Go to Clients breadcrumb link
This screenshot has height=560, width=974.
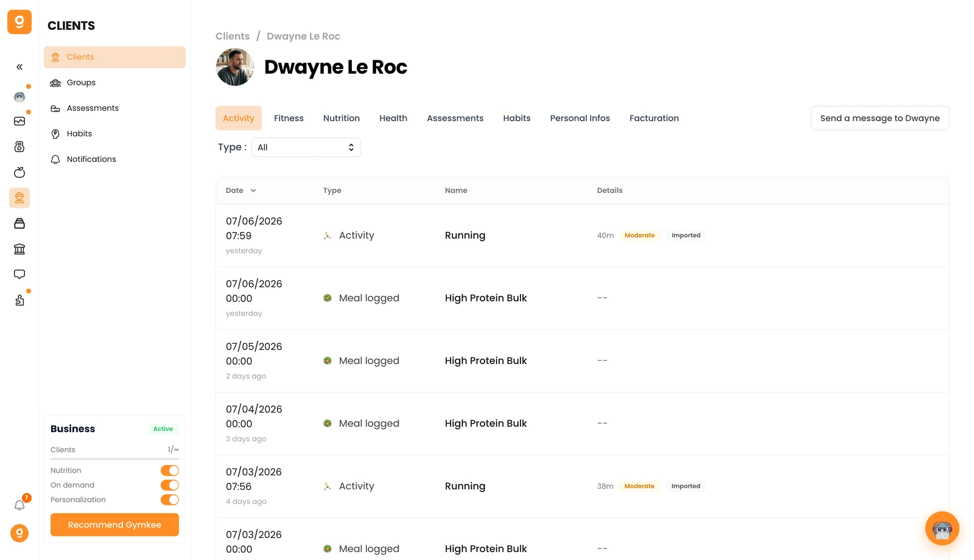click(233, 37)
